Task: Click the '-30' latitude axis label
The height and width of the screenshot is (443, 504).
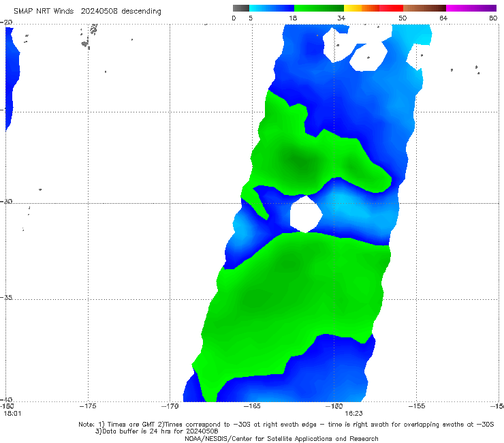Action: tap(6, 201)
